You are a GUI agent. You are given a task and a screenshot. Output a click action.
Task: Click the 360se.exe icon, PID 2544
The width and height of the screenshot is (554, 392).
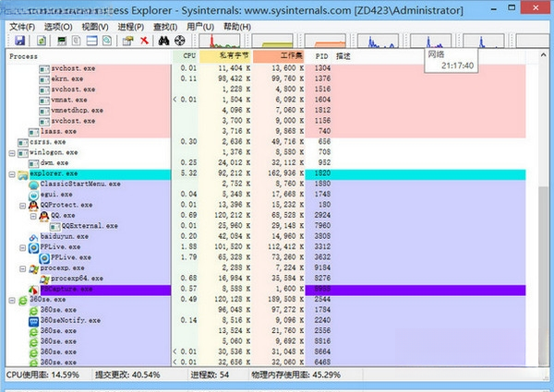23,301
